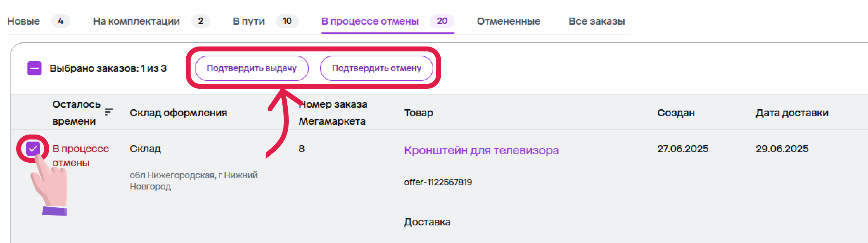Toggle the select-all orders checkbox
The height and width of the screenshot is (243, 868).
pos(34,68)
